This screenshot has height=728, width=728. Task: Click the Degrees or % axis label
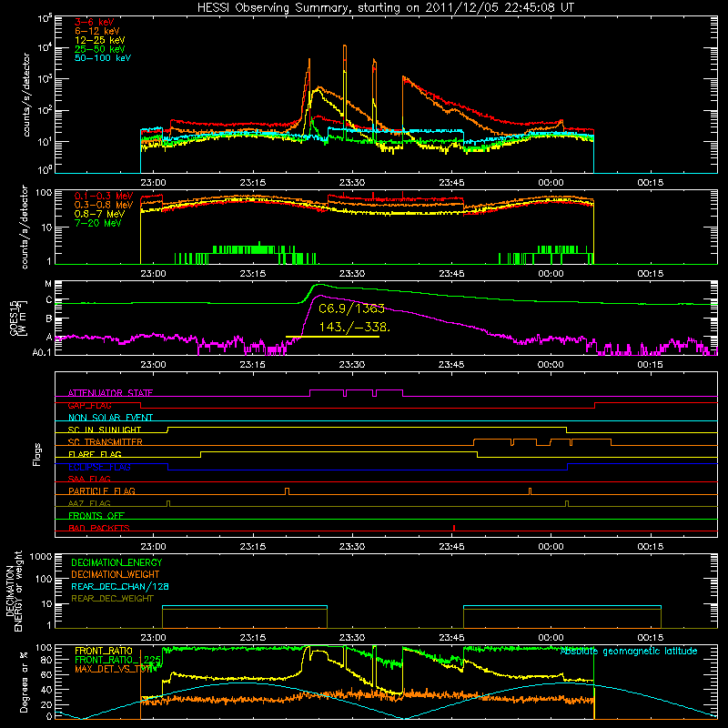tap(24, 682)
